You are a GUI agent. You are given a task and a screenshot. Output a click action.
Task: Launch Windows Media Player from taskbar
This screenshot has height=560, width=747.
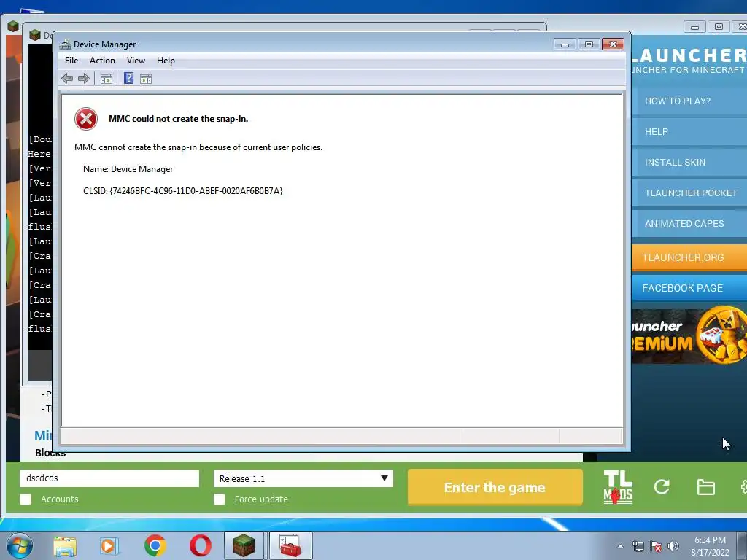109,546
